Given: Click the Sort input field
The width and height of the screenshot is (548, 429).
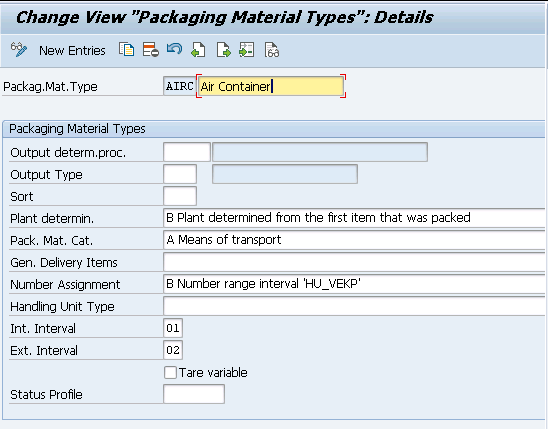Looking at the screenshot, I should 180,196.
